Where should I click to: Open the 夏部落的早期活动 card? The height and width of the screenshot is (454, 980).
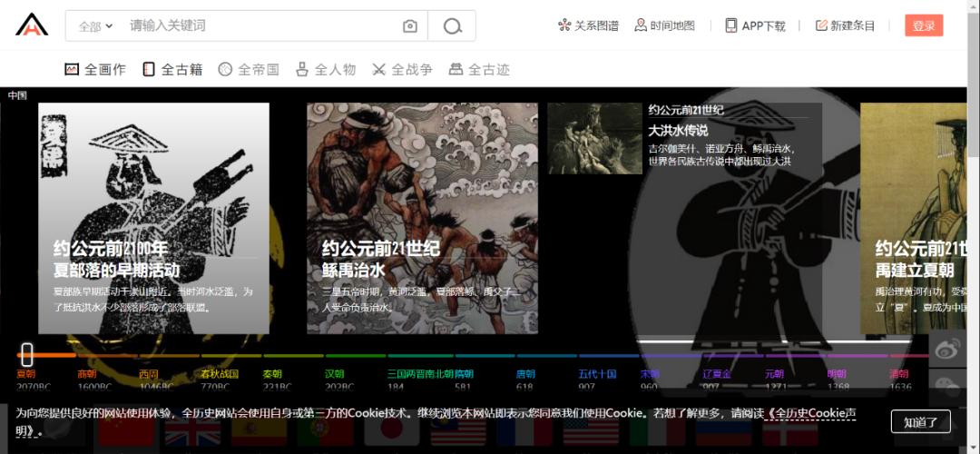(x=153, y=218)
